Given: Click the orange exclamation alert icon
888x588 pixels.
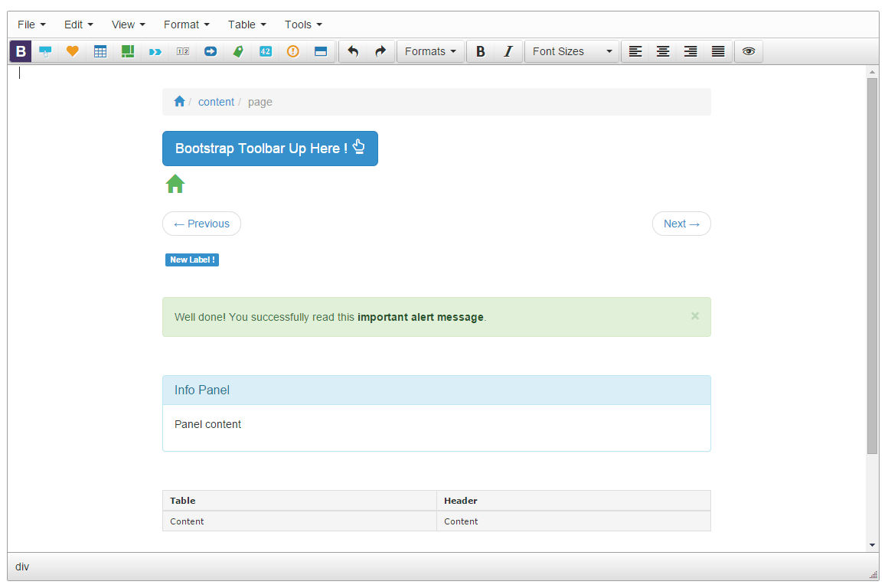Looking at the screenshot, I should [x=292, y=51].
